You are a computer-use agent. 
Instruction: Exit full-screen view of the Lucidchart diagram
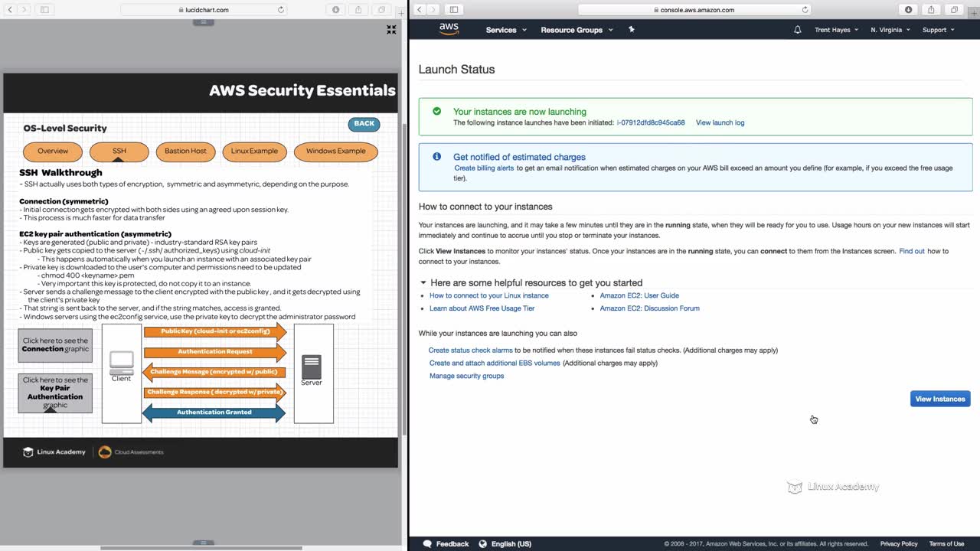pyautogui.click(x=391, y=30)
